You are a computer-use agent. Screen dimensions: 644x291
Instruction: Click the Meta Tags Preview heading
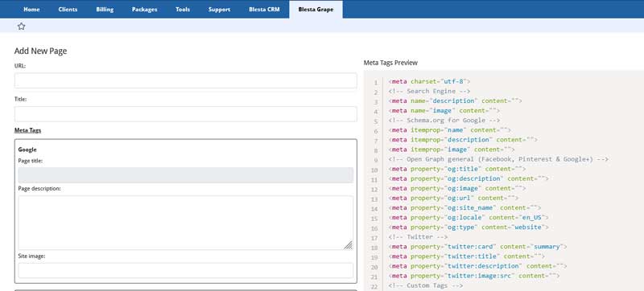point(390,63)
